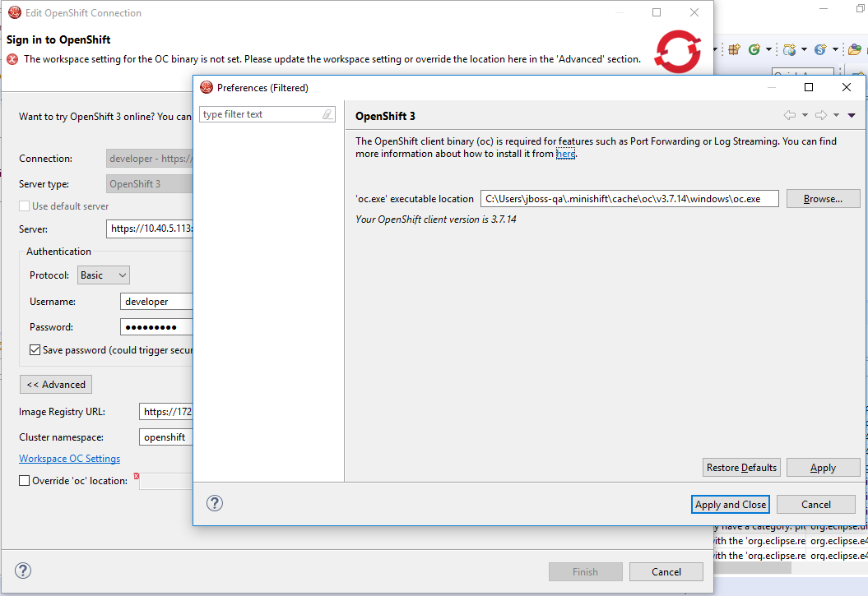Click the disabled Connection combo box
The image size is (868, 596).
pos(149,159)
